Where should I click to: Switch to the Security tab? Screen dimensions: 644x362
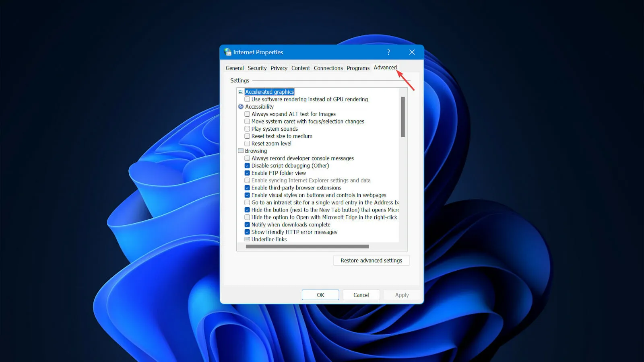pyautogui.click(x=257, y=68)
